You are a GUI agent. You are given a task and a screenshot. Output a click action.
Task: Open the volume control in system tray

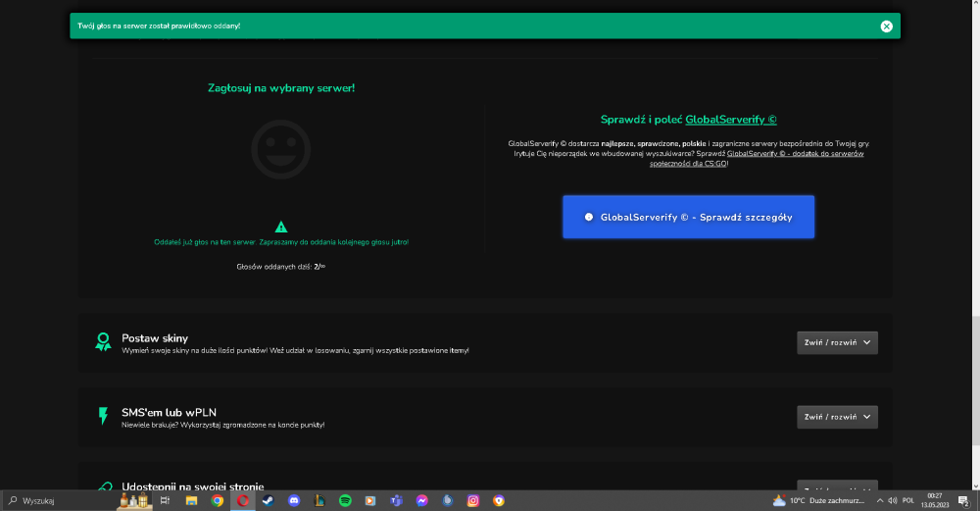(893, 500)
